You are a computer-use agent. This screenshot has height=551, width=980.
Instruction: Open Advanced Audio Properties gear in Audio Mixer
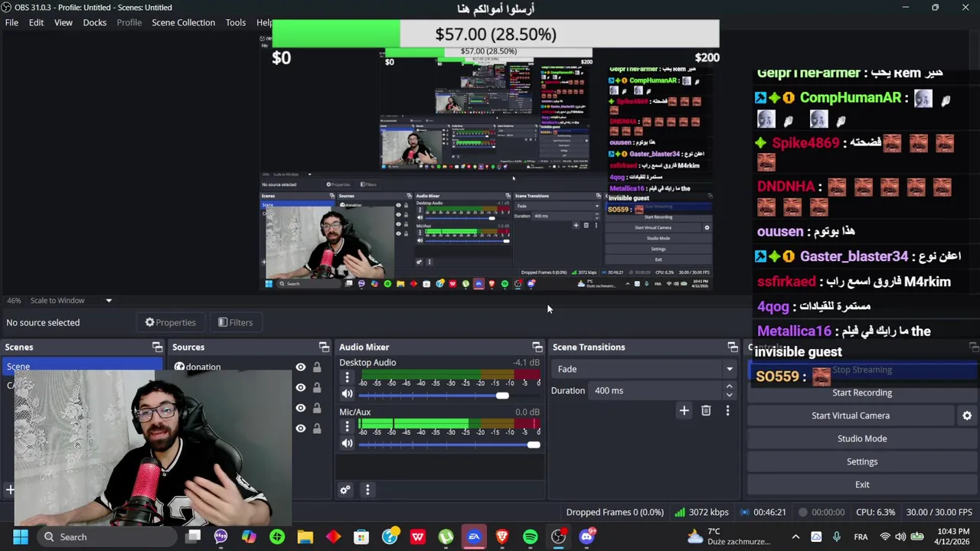pos(345,490)
